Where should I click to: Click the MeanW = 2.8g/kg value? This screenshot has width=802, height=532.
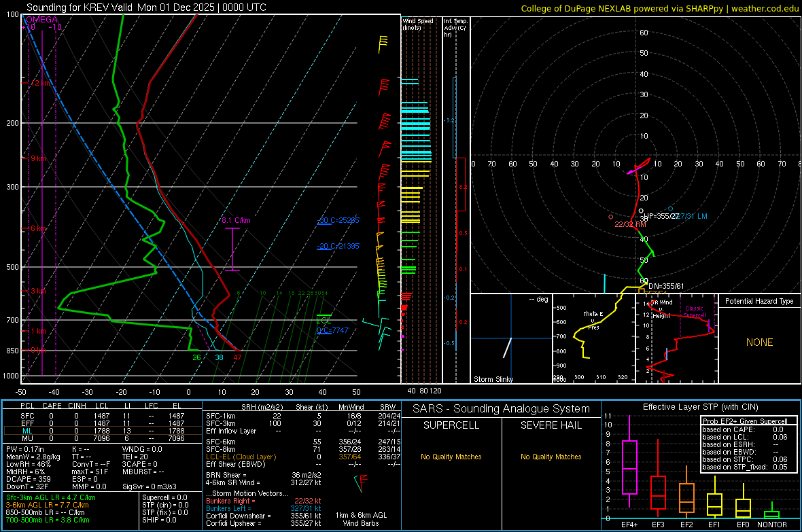(x=33, y=457)
